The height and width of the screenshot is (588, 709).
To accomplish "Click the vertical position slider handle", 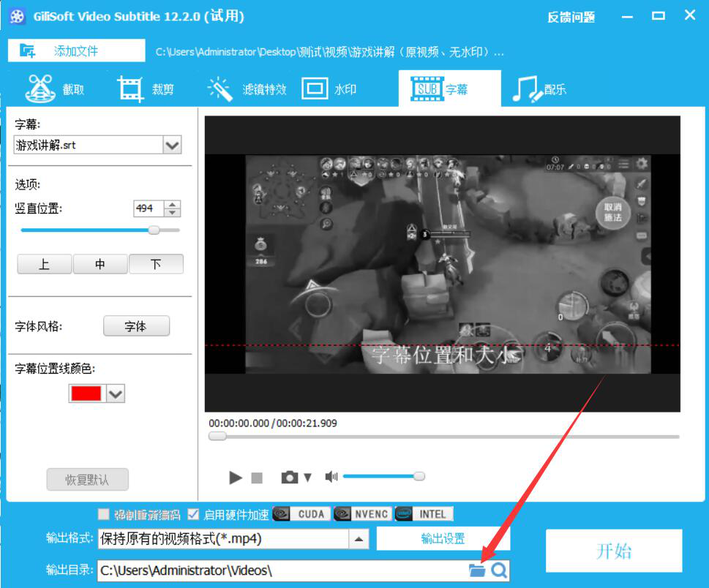I will pyautogui.click(x=154, y=230).
